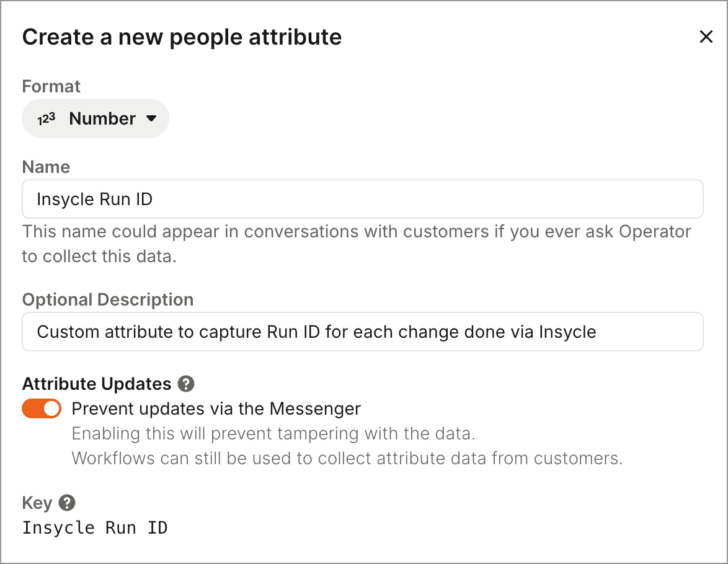
Task: Click the 'Format' field label
Action: coord(51,86)
